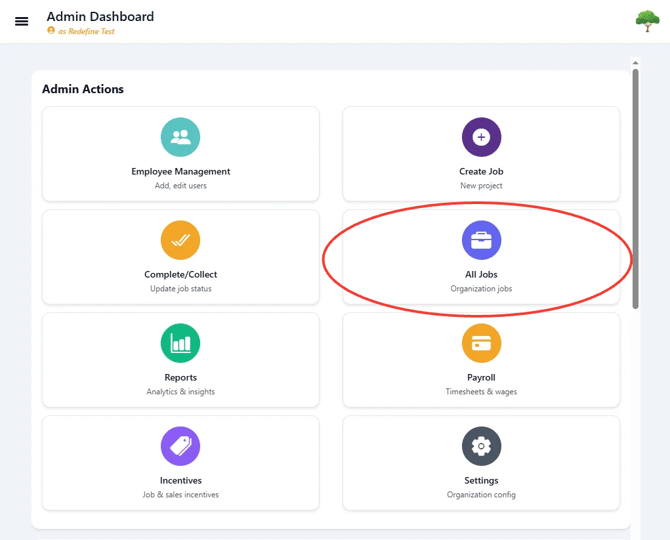
Task: Open the All Jobs card title
Action: (481, 274)
